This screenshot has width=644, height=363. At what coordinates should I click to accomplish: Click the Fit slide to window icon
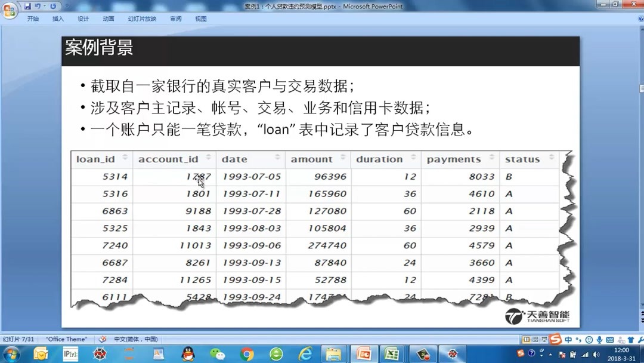[x=638, y=339]
